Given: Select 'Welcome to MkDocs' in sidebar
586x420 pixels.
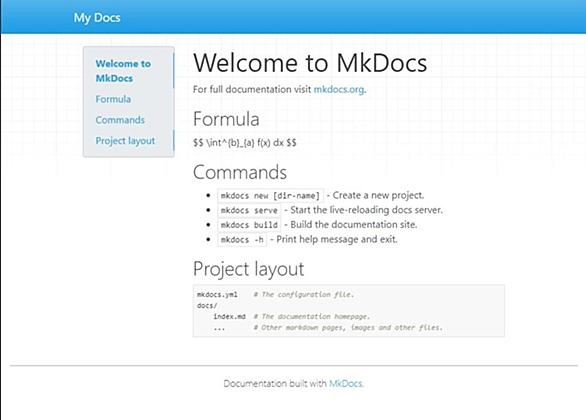Looking at the screenshot, I should click(x=123, y=71).
